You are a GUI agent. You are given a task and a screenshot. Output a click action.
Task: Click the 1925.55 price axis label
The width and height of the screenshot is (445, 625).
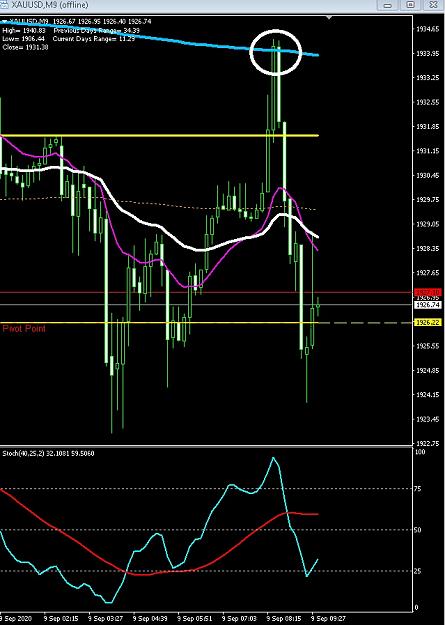pos(428,346)
